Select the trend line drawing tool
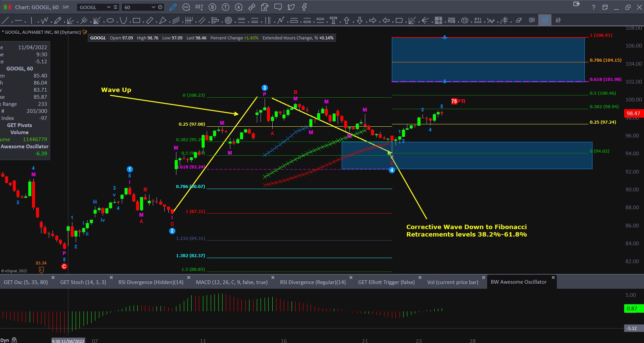This screenshot has width=644, height=343. [5, 21]
